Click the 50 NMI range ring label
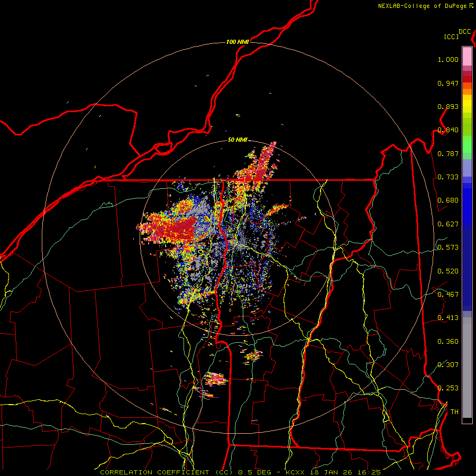Screen dimensions: 476x476 (x=237, y=140)
